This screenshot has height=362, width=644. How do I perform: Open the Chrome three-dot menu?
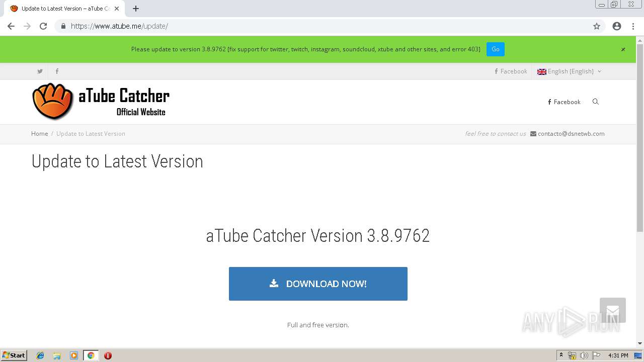point(633,26)
